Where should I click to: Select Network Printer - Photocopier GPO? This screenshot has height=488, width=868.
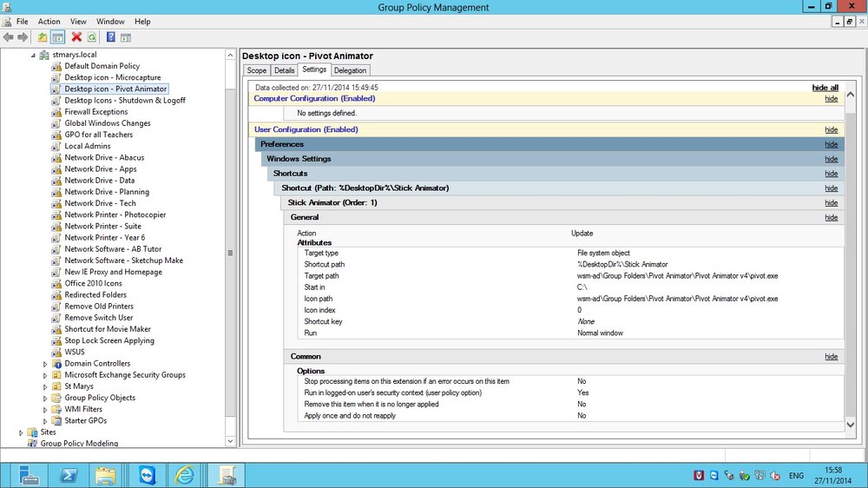click(x=115, y=215)
